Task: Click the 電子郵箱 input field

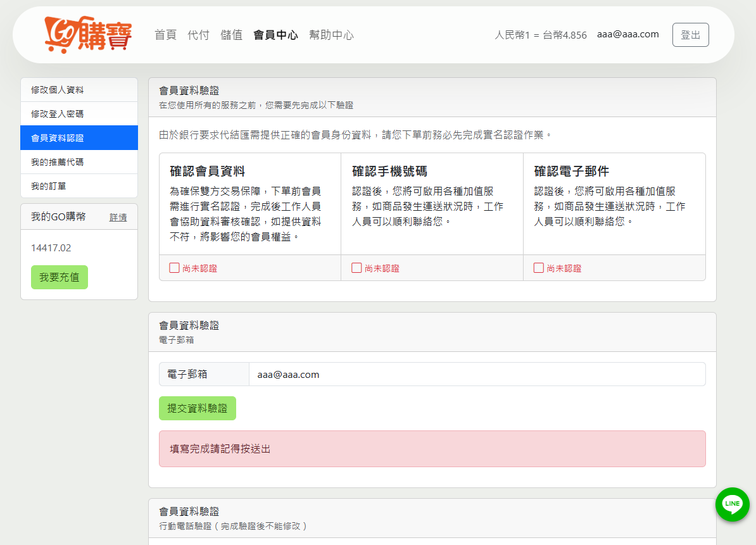Action: 476,374
